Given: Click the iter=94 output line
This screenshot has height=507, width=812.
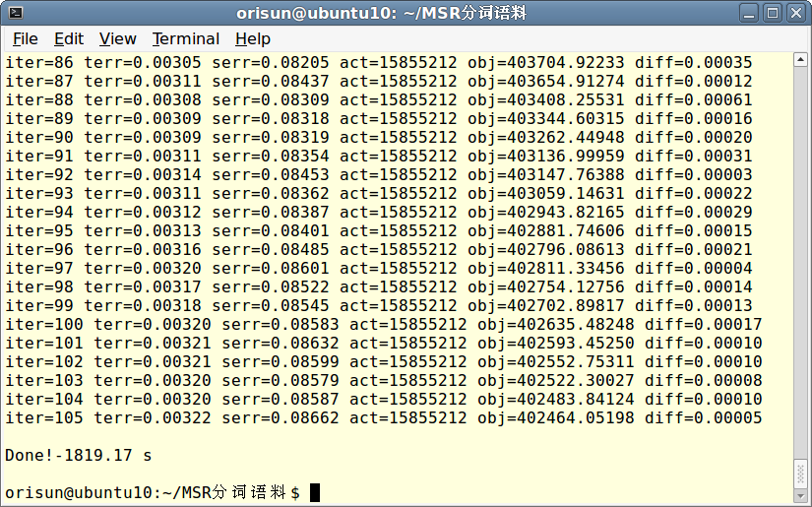Looking at the screenshot, I should pyautogui.click(x=379, y=212).
